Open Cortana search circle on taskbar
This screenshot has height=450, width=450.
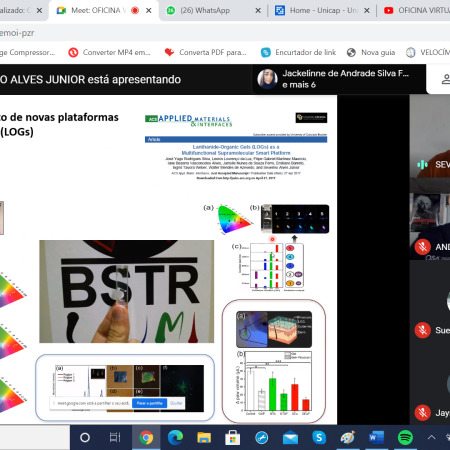[x=85, y=437]
